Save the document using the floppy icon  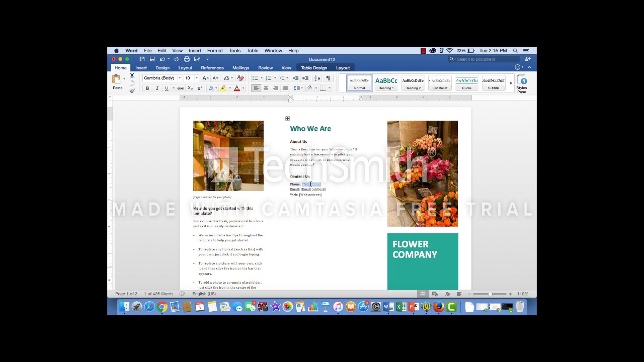click(152, 59)
